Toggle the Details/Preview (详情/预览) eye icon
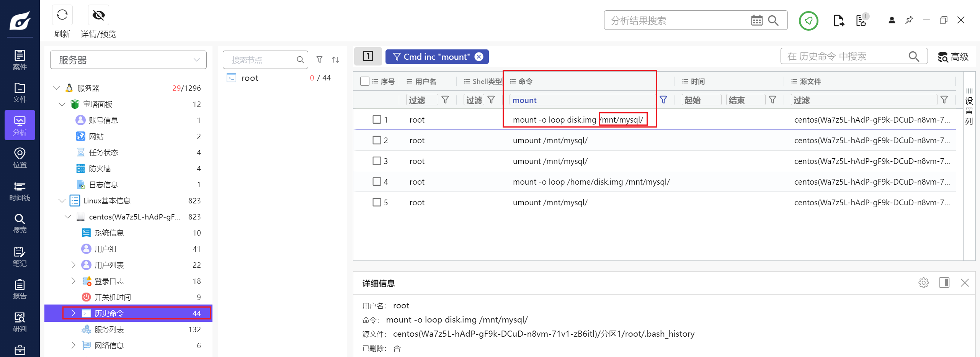This screenshot has width=980, height=357. coord(98,15)
